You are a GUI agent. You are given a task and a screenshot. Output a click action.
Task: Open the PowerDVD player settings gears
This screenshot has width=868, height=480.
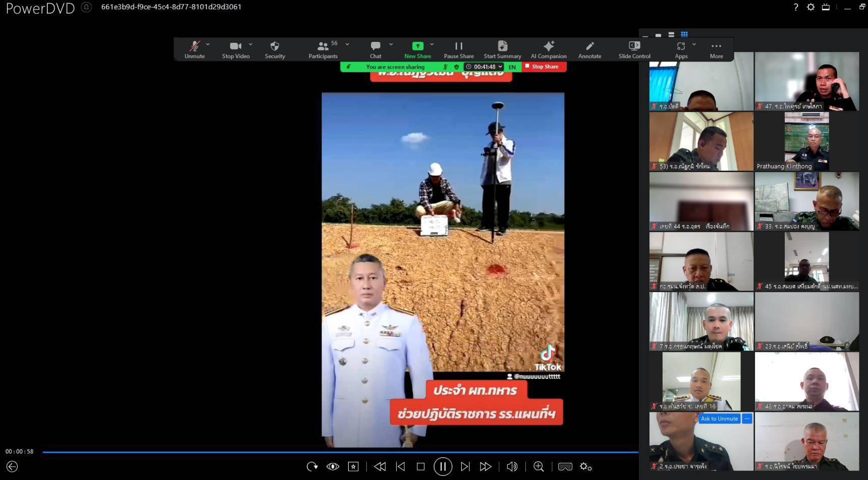[x=585, y=467]
